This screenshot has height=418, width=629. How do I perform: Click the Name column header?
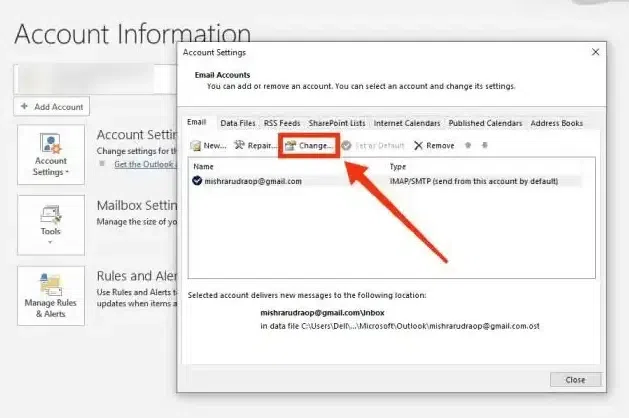[x=203, y=166]
